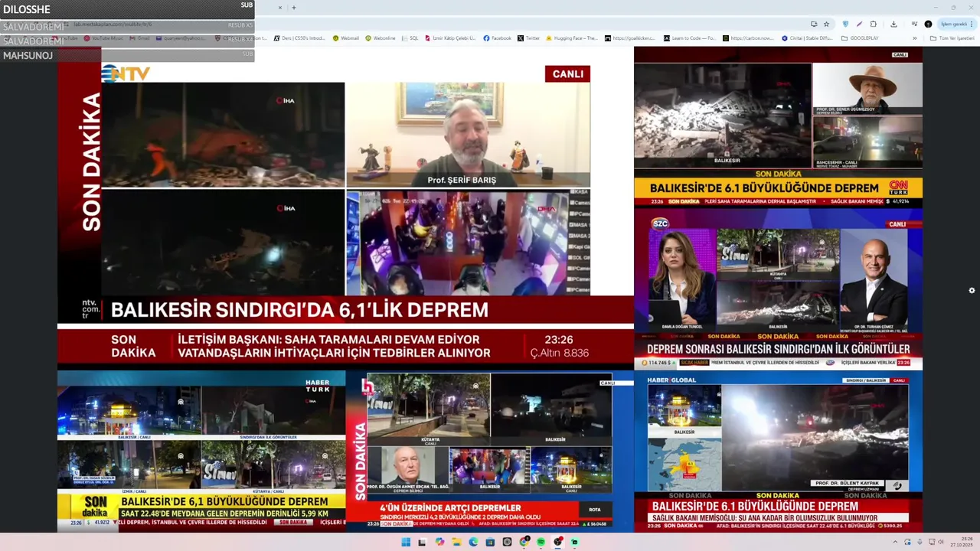Open the Webmail bookmark
The width and height of the screenshot is (980, 551).
point(345,37)
